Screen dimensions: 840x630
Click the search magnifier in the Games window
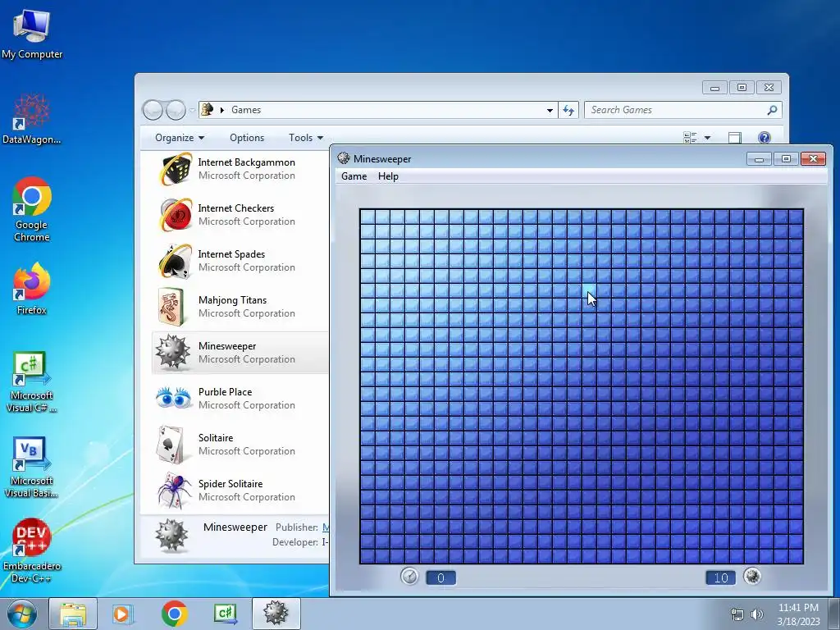(x=772, y=110)
